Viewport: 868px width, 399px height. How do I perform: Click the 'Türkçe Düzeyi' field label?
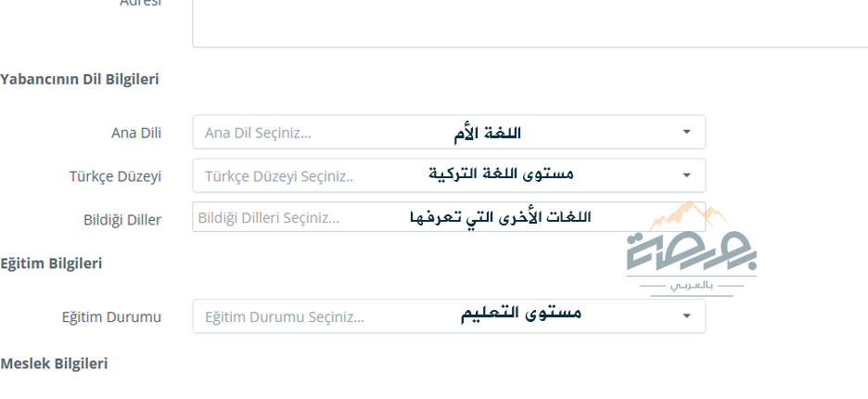coord(115,176)
